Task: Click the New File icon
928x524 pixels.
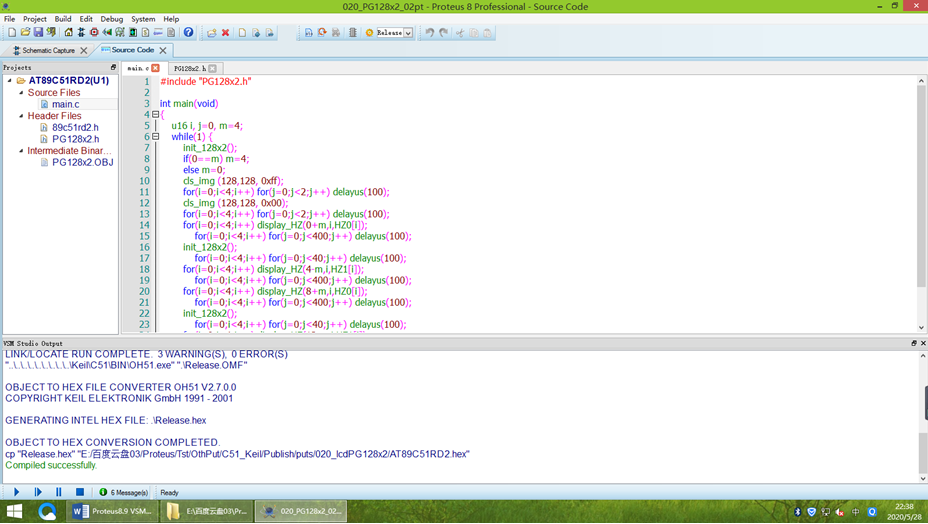Action: coord(242,33)
